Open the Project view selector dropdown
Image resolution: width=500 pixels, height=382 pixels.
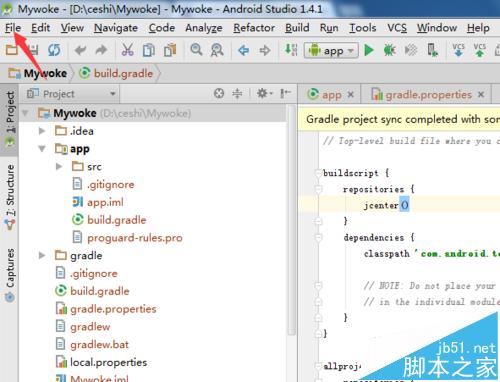71,94
